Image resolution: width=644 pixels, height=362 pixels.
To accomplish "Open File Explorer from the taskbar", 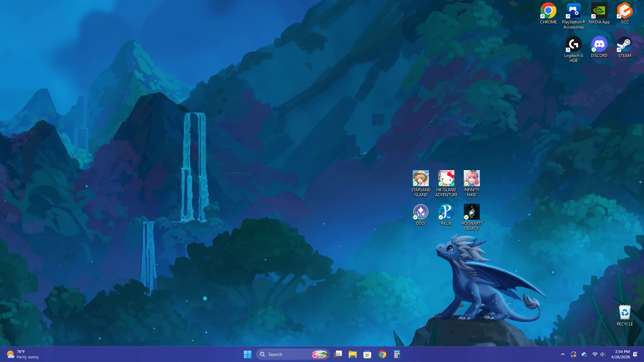I will coord(352,354).
